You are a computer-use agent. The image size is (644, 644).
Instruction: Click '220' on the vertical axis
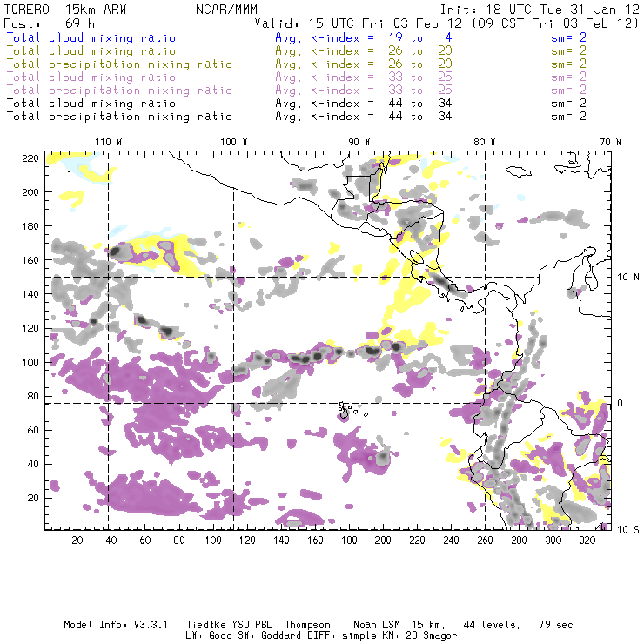click(30, 158)
